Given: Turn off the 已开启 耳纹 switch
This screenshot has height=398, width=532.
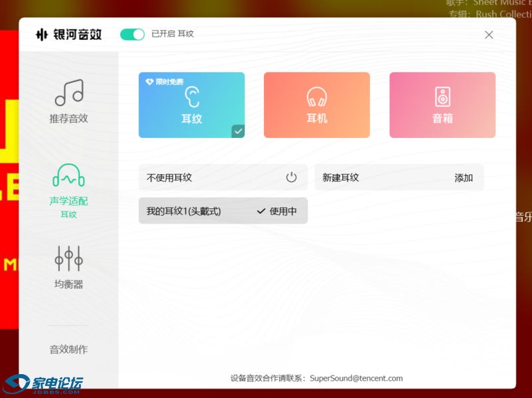Looking at the screenshot, I should pos(132,34).
